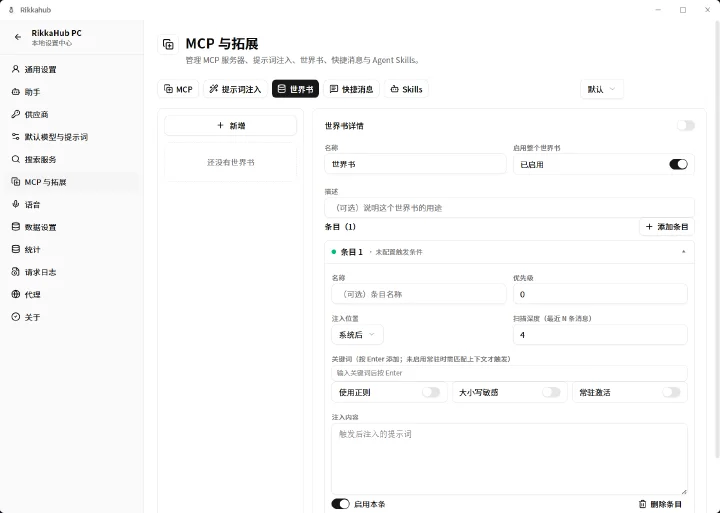Select MCP 与拓展 in the sidebar
The height and width of the screenshot is (513, 720).
coord(72,182)
